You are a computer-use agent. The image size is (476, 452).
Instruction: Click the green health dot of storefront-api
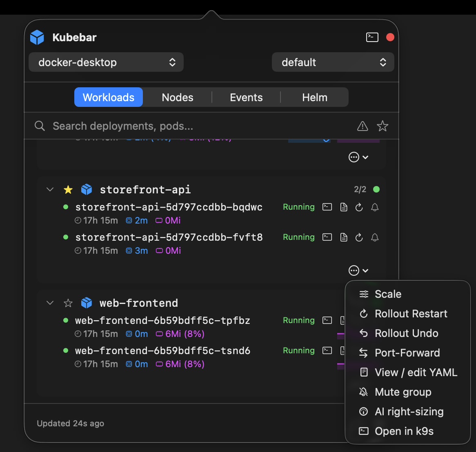click(x=376, y=189)
